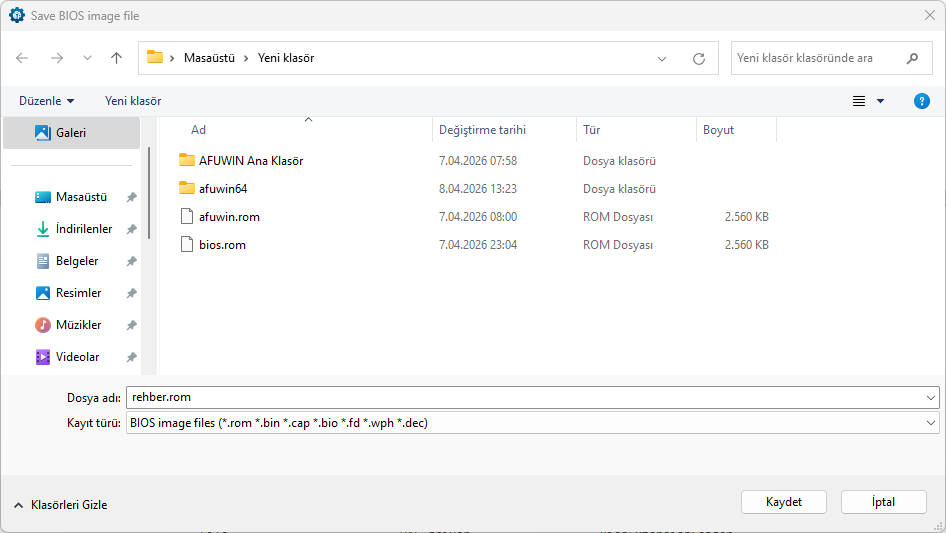Click folder icon in address bar
This screenshot has height=533, width=946.
click(x=155, y=57)
